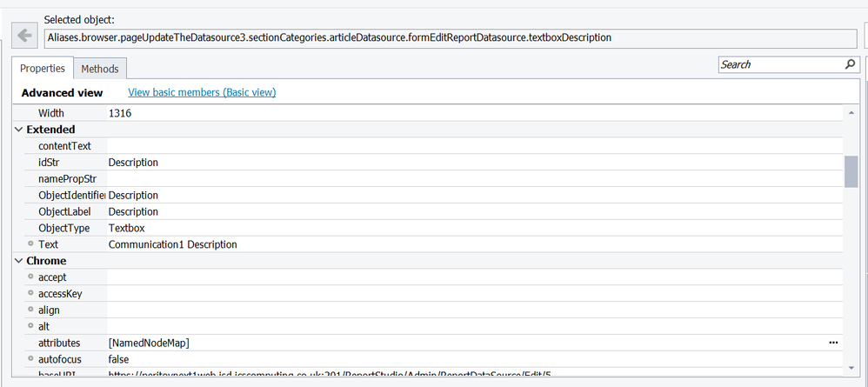Click the search magnifier icon

tap(850, 64)
